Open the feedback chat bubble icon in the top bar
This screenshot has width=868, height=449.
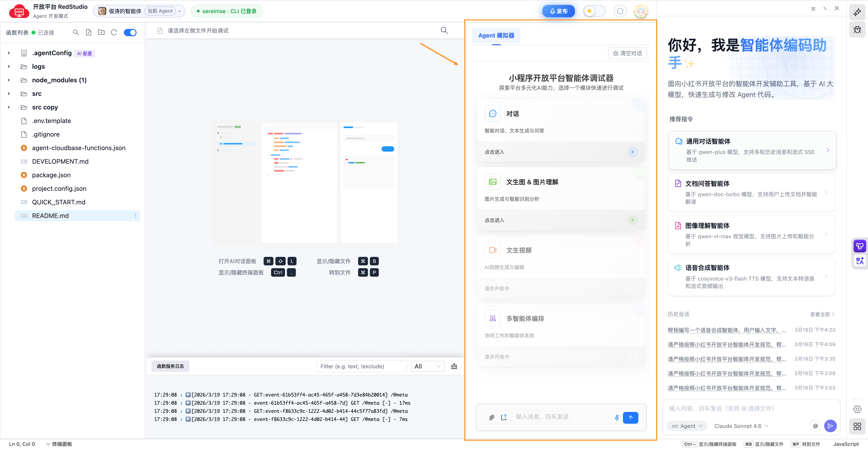tap(620, 11)
